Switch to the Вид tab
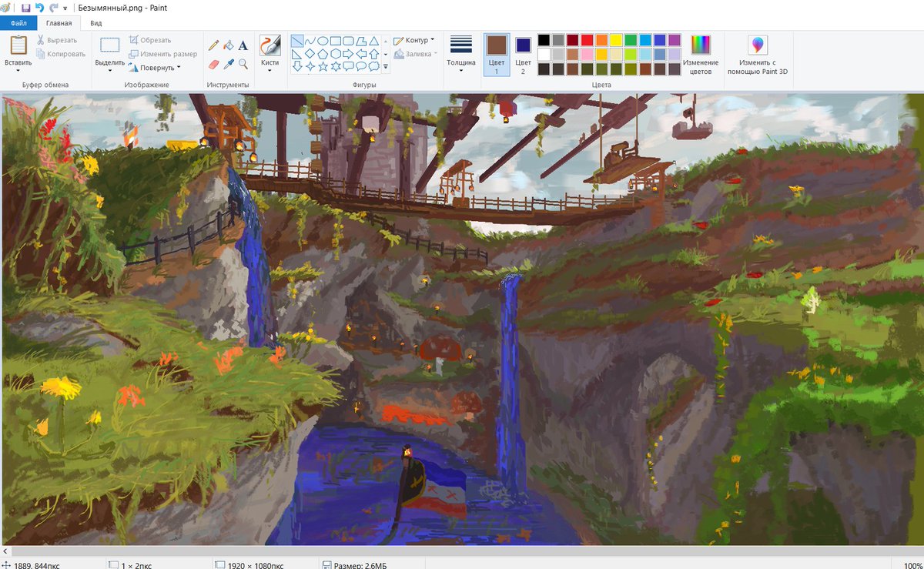Image resolution: width=924 pixels, height=569 pixels. 95,23
